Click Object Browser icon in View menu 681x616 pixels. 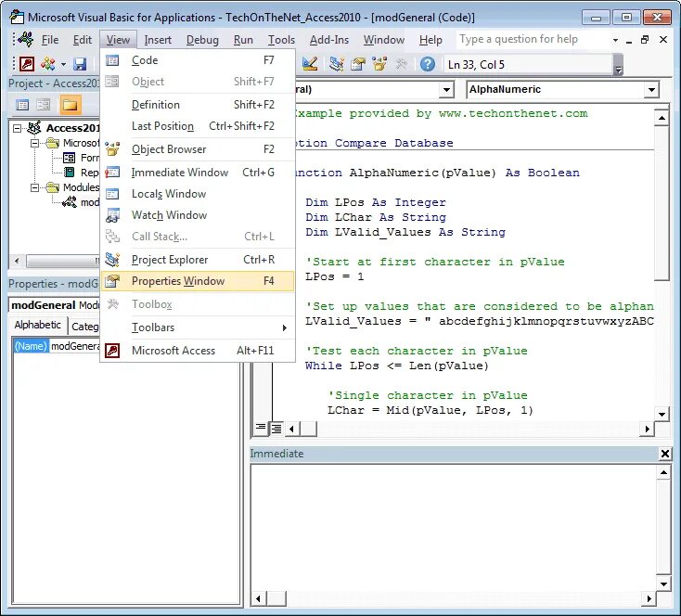pyautogui.click(x=112, y=149)
